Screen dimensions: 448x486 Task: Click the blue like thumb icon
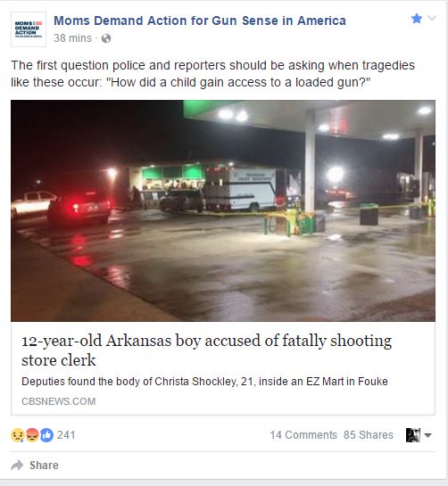pos(46,435)
